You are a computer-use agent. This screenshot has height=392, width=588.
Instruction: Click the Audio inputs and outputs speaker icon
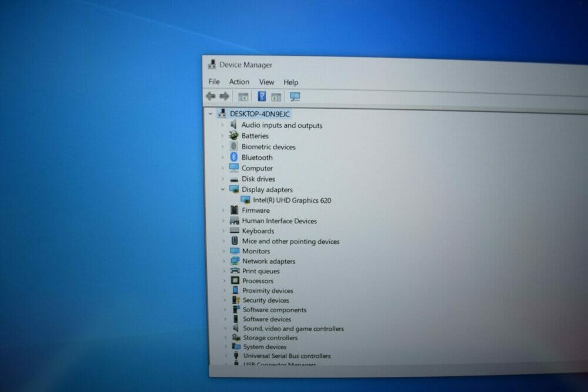coord(233,125)
